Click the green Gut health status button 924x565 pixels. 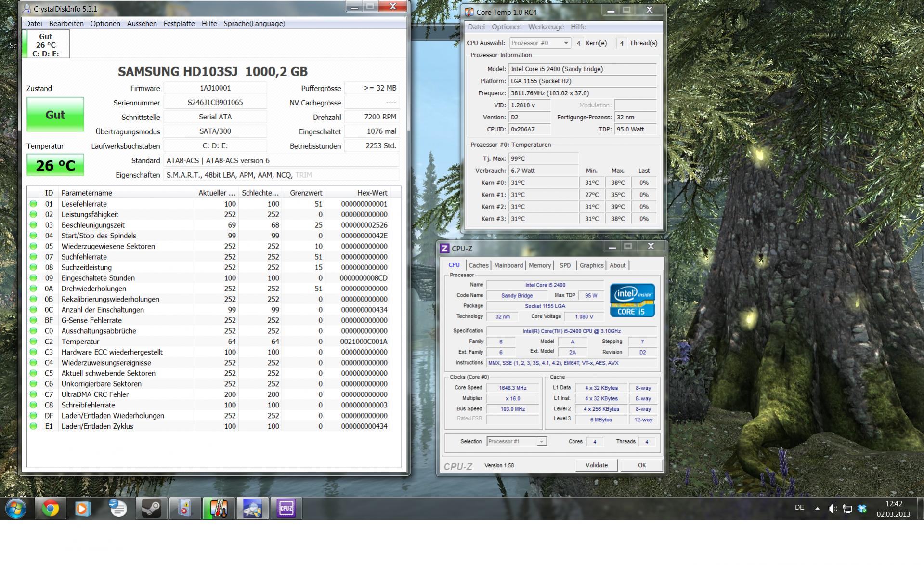click(55, 115)
